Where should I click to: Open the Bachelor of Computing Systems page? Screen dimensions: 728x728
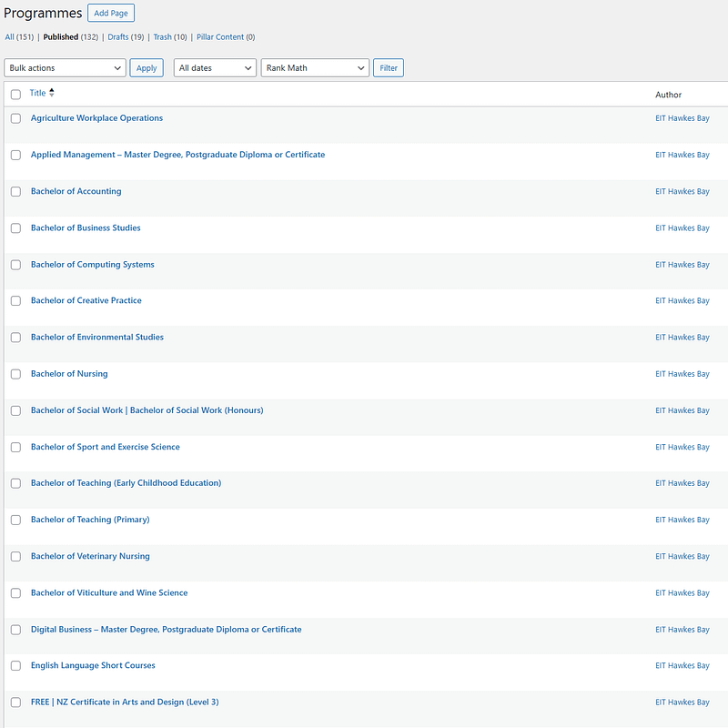(x=93, y=265)
